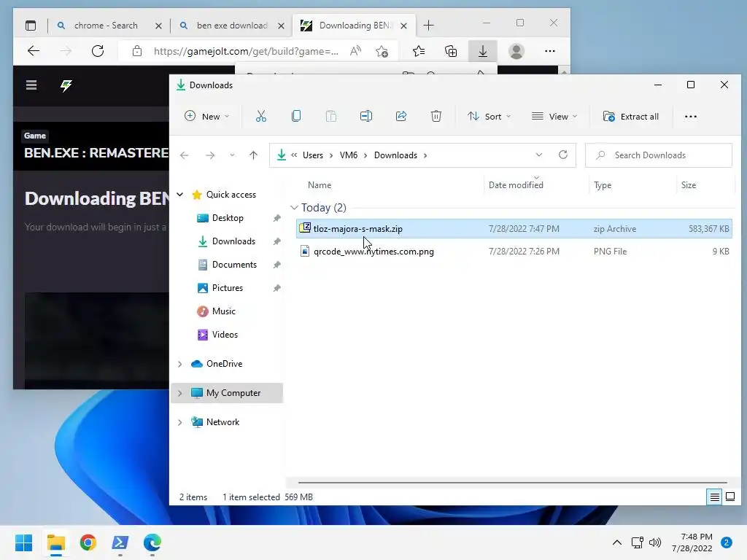Open the Windows Start menu
747x560 pixels.
23,542
